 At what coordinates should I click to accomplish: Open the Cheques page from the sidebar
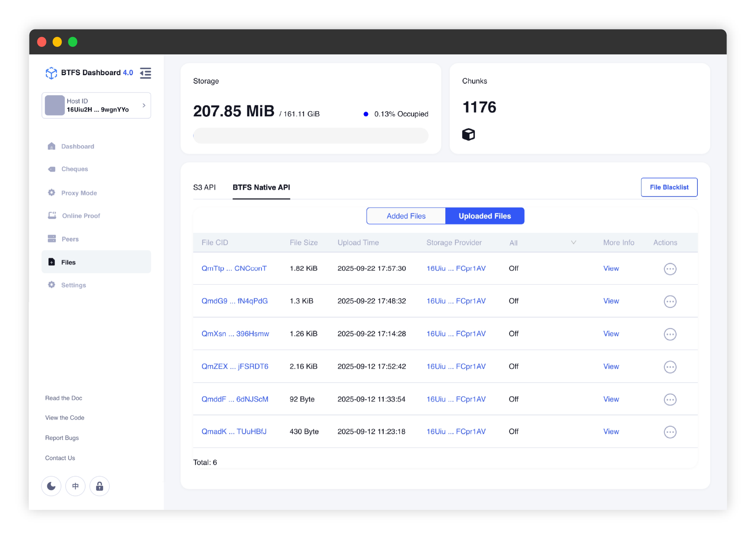point(74,169)
